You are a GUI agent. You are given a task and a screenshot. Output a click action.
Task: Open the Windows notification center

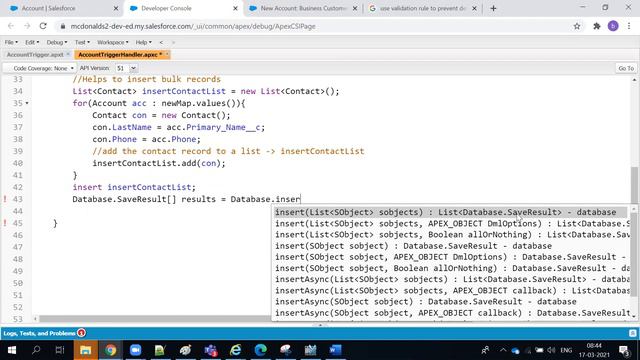pyautogui.click(x=624, y=350)
